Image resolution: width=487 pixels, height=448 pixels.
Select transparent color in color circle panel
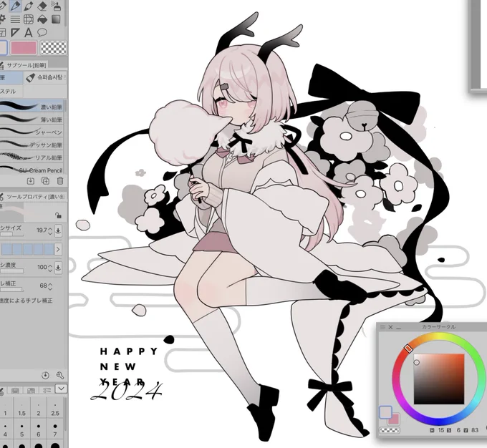pos(390,430)
